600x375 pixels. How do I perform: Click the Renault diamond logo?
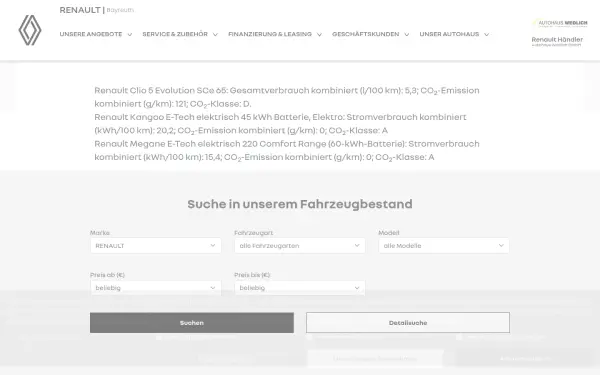coord(30,30)
